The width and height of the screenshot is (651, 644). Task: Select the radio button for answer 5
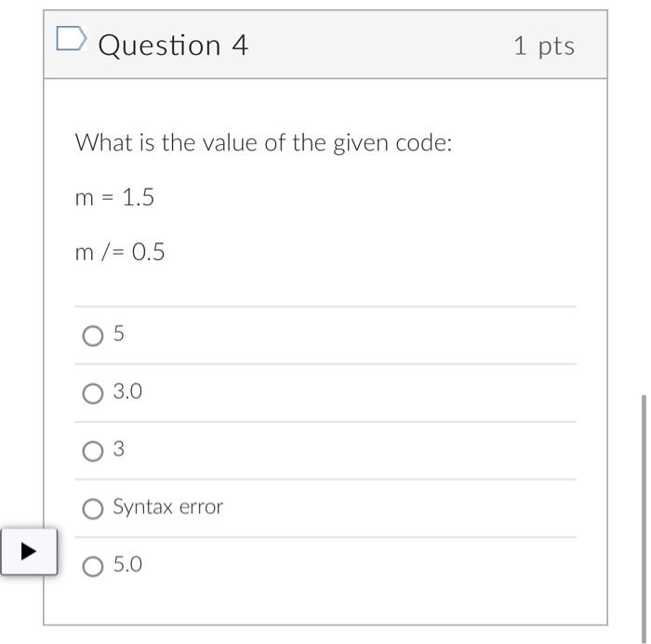coord(92,336)
